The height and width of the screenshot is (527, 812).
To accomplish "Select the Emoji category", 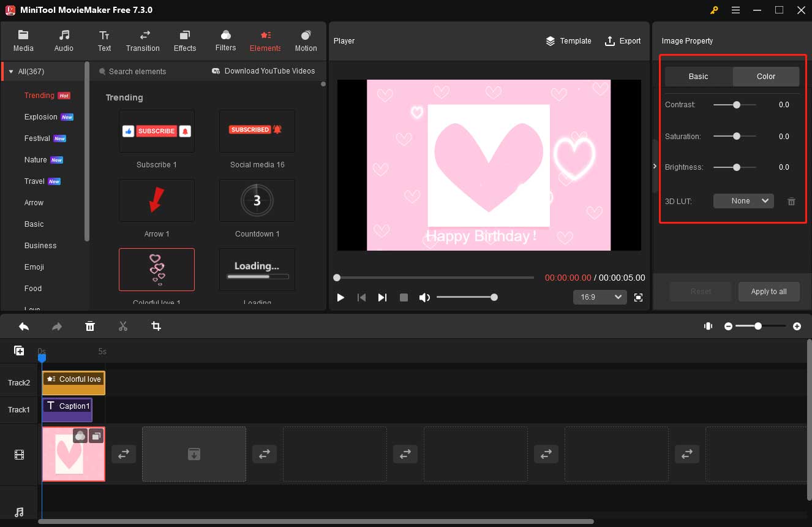I will click(34, 267).
